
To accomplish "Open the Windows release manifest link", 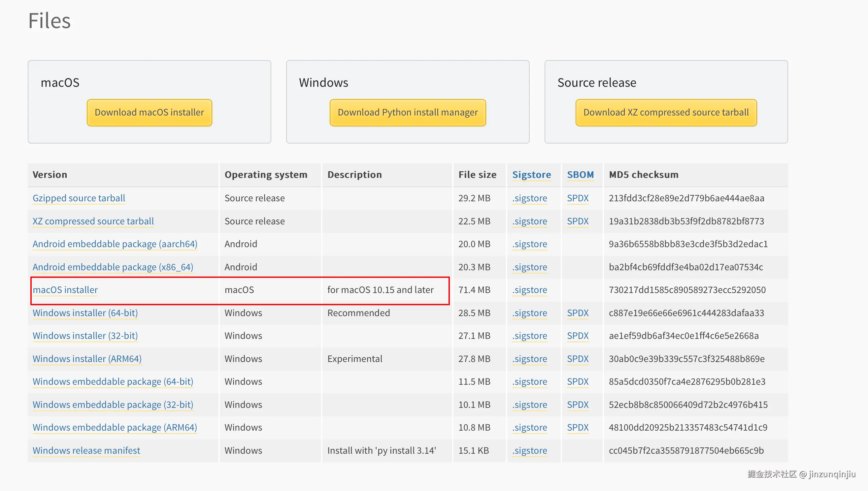I will [86, 450].
